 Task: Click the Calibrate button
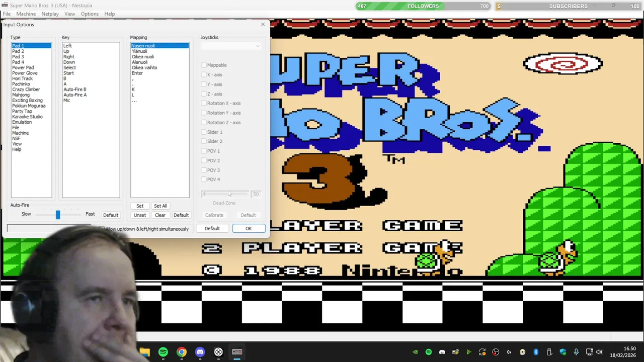tap(214, 215)
